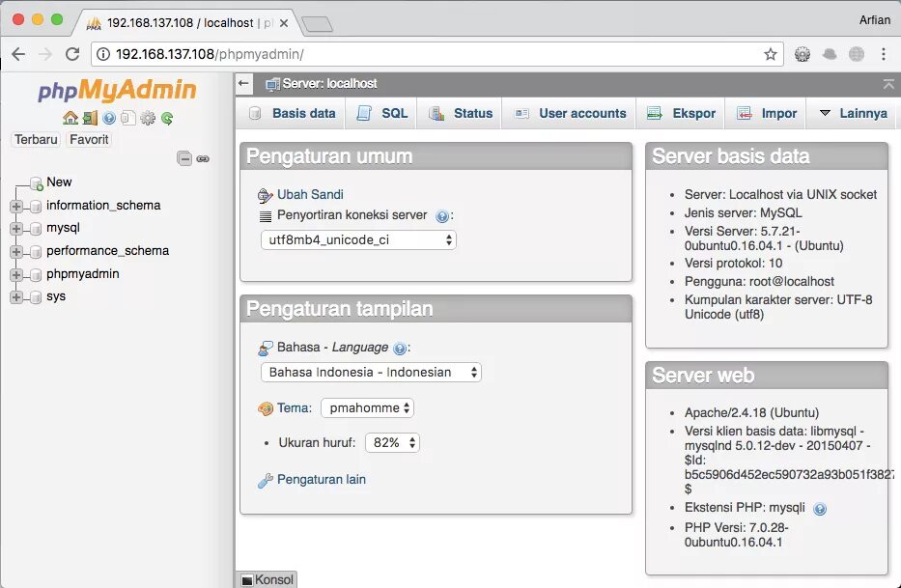Viewport: 901px width, 588px height.
Task: Click the Arfian profile name
Action: [x=875, y=20]
